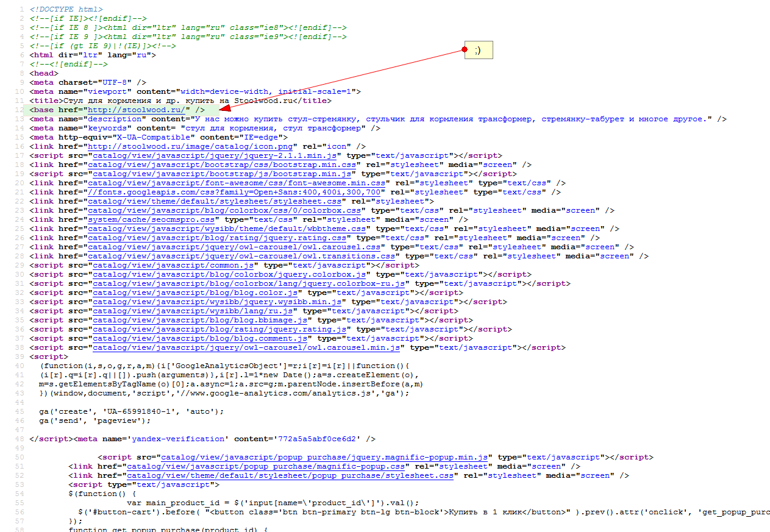Open the blog.comment.js link
This screenshot has height=532, width=770.
click(200, 338)
